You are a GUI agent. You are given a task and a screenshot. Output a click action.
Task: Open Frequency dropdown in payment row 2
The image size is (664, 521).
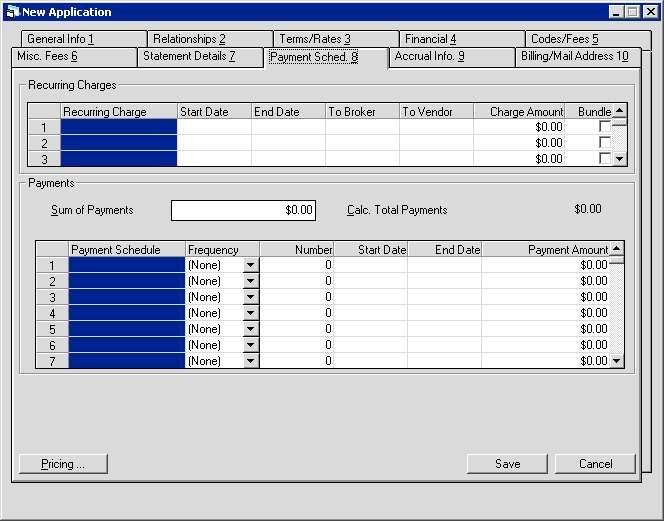(251, 281)
